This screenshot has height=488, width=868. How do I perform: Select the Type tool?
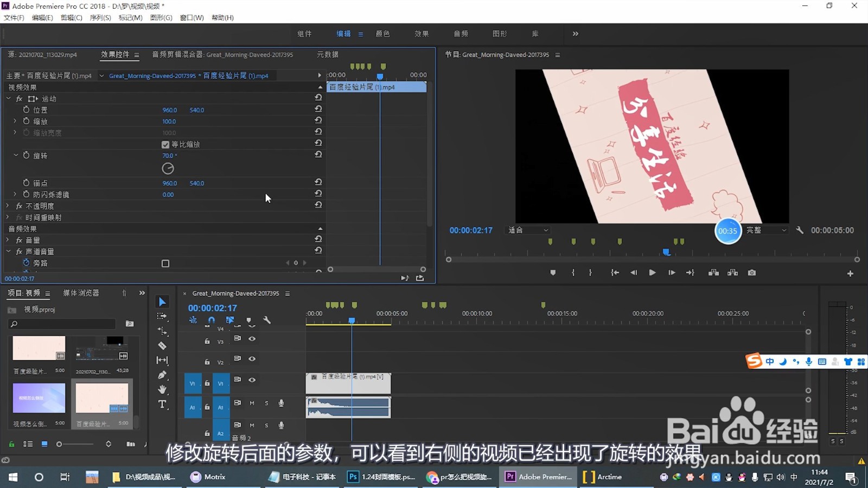pyautogui.click(x=162, y=404)
